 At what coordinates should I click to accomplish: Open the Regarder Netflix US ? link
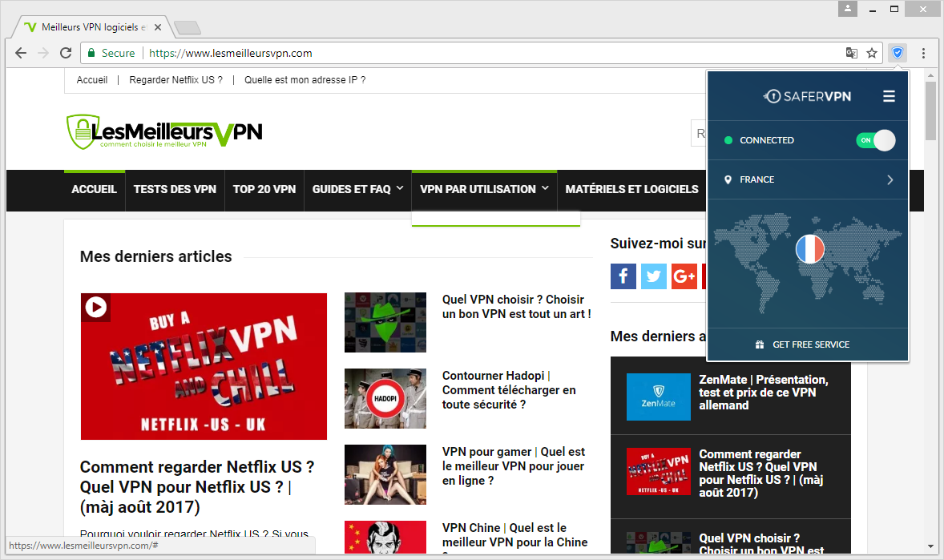click(x=175, y=80)
